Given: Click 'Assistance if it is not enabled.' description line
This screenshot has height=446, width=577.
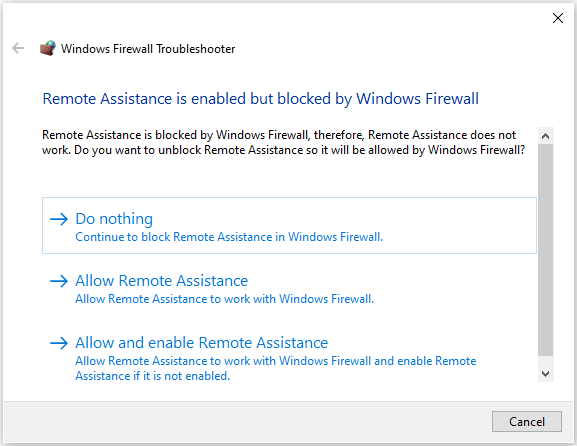Looking at the screenshot, I should (x=153, y=376).
